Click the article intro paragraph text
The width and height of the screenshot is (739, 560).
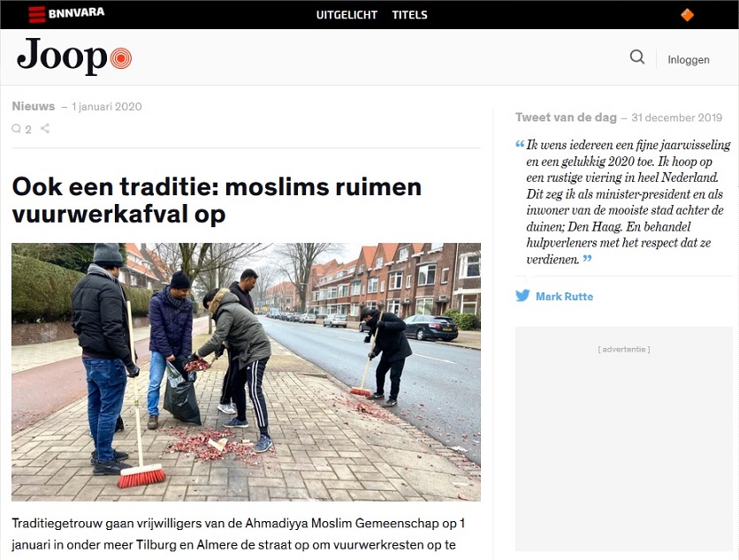click(238, 534)
